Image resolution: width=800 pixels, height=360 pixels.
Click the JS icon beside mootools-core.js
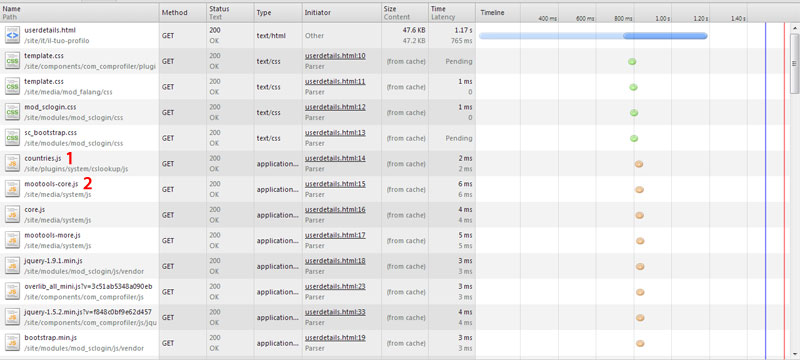click(12, 189)
